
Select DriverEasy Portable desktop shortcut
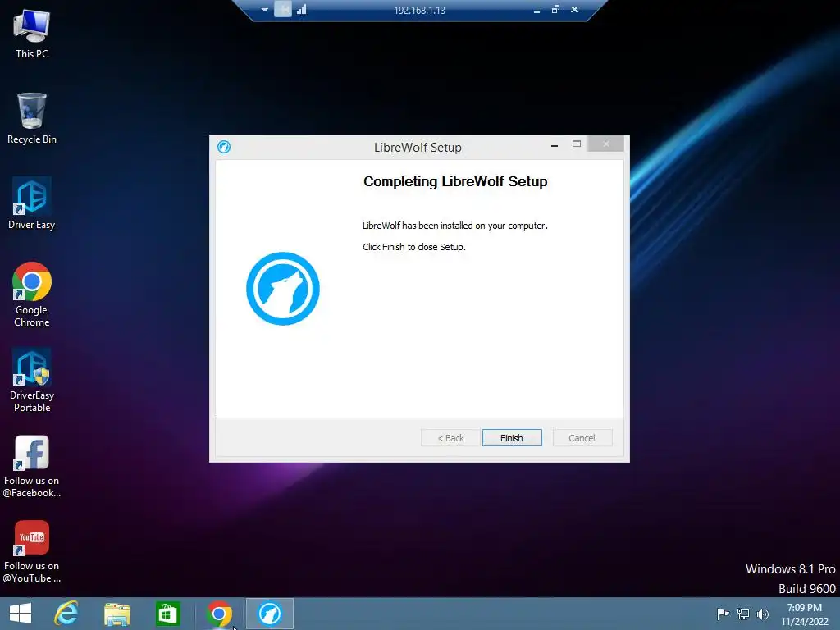32,380
